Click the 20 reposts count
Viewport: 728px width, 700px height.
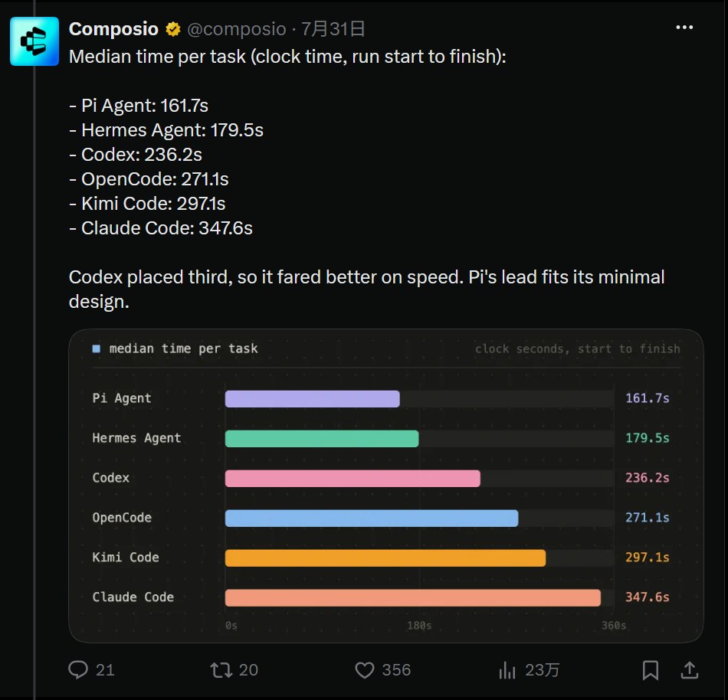[248, 670]
